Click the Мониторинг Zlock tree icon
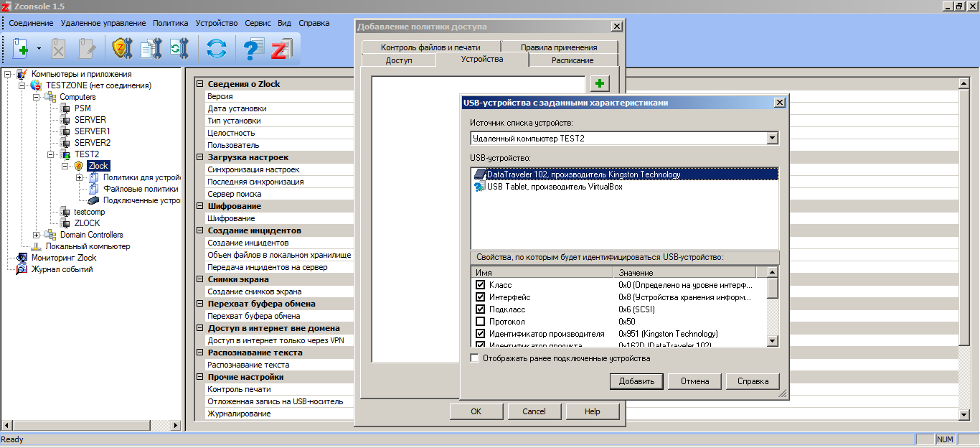This screenshot has height=448, width=980. point(22,258)
